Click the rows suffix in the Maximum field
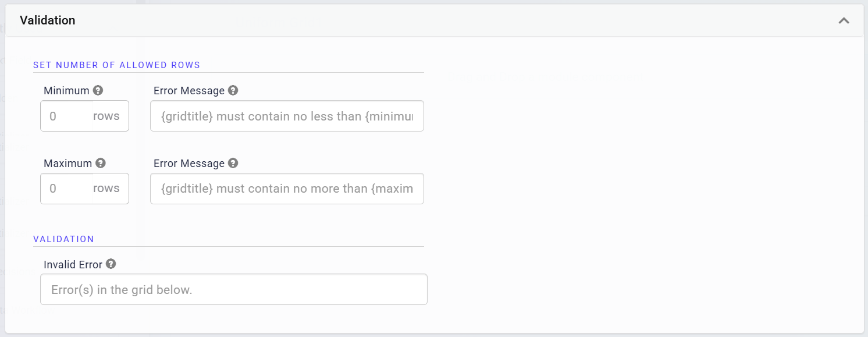 click(x=106, y=189)
